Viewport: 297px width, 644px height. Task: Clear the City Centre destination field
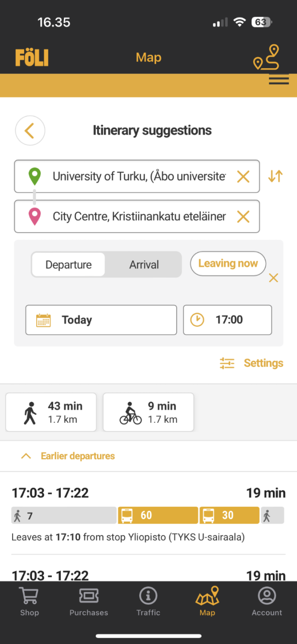click(243, 217)
